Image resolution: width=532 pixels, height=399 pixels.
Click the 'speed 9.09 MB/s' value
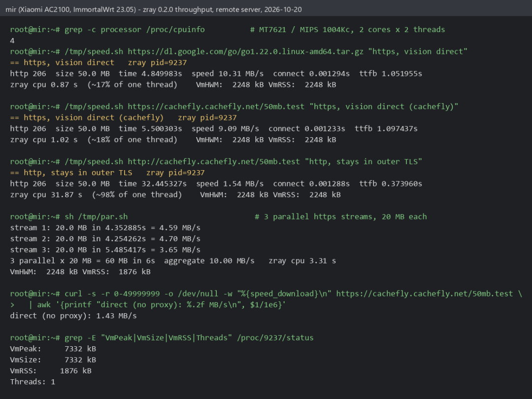225,129
